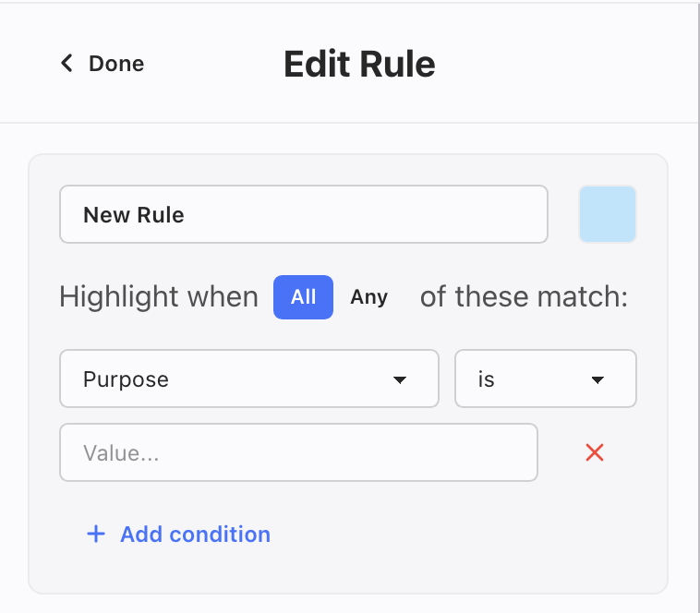Click the Edit Rule heading
700x613 pixels.
(359, 64)
